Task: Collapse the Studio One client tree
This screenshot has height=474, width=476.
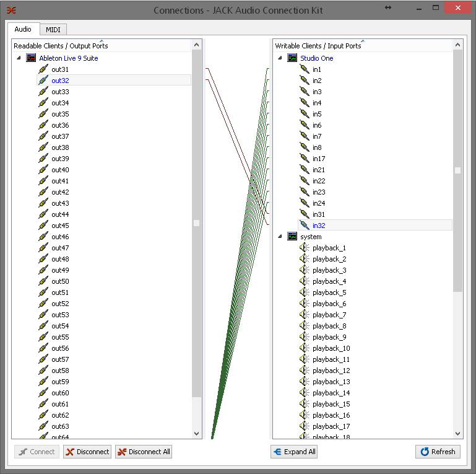Action: click(x=280, y=58)
